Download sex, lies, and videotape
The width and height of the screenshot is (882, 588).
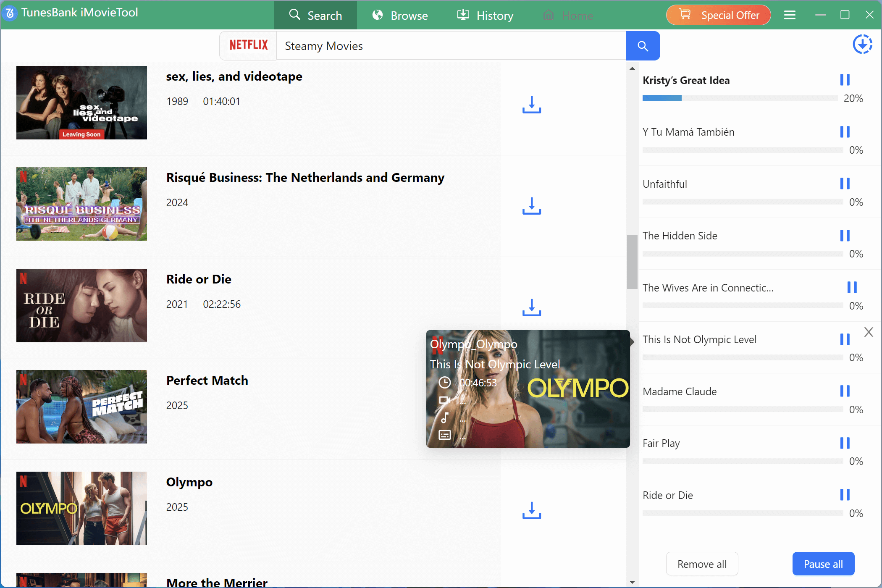pyautogui.click(x=531, y=105)
